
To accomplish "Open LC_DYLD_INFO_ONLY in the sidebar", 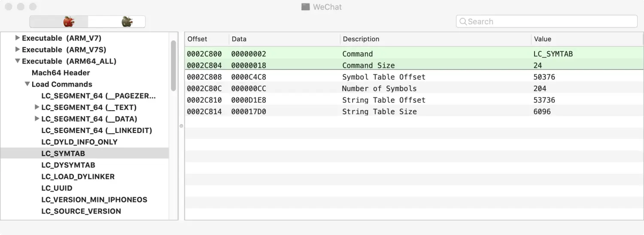I will pos(79,142).
